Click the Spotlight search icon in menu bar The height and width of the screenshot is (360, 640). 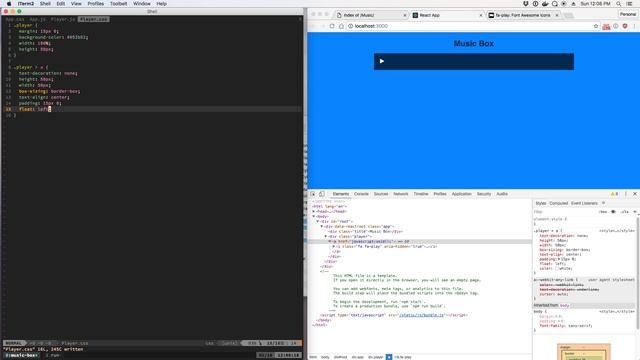(619, 4)
